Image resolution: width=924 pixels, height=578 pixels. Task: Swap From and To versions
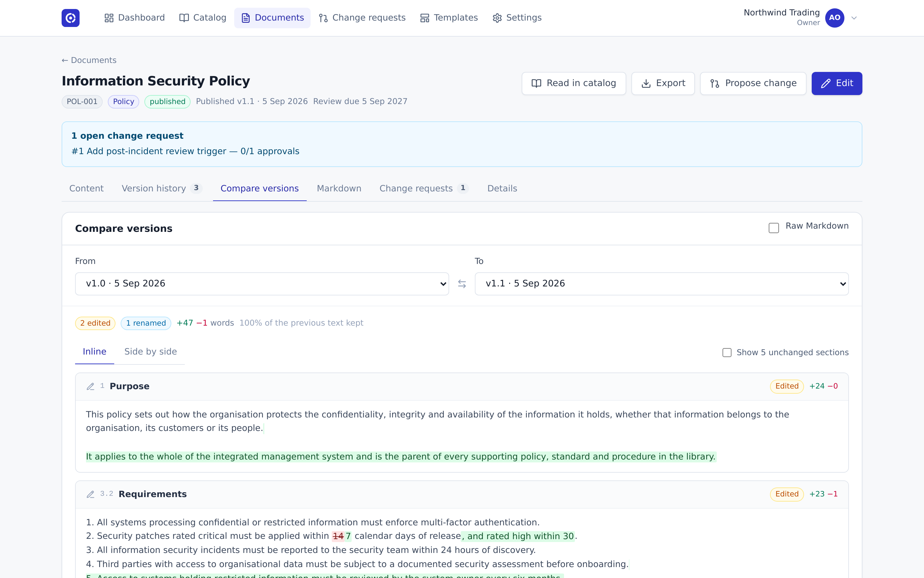pyautogui.click(x=462, y=284)
